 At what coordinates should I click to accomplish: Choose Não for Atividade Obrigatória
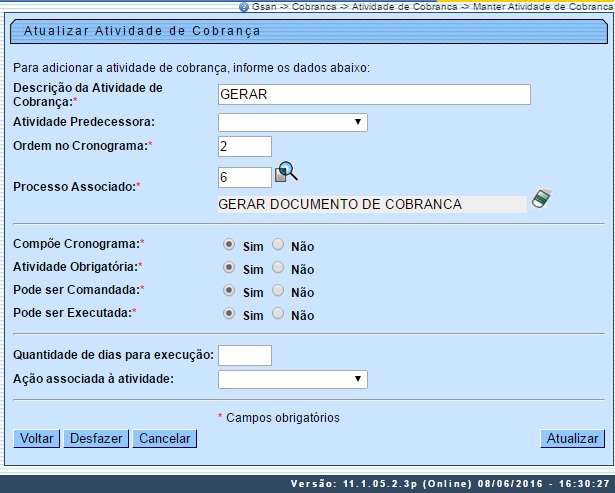(x=278, y=267)
